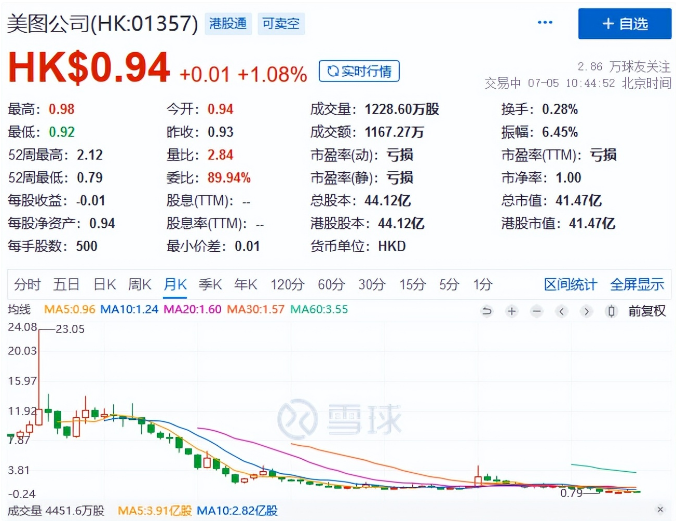The image size is (676, 529).
Task: Zoom out chart with minus icon
Action: point(537,311)
